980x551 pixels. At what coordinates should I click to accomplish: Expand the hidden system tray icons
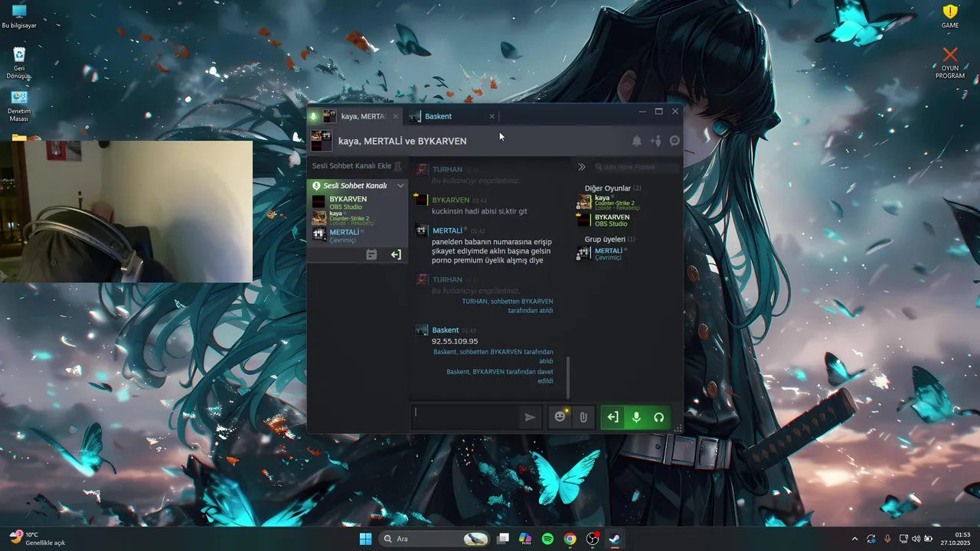point(854,539)
